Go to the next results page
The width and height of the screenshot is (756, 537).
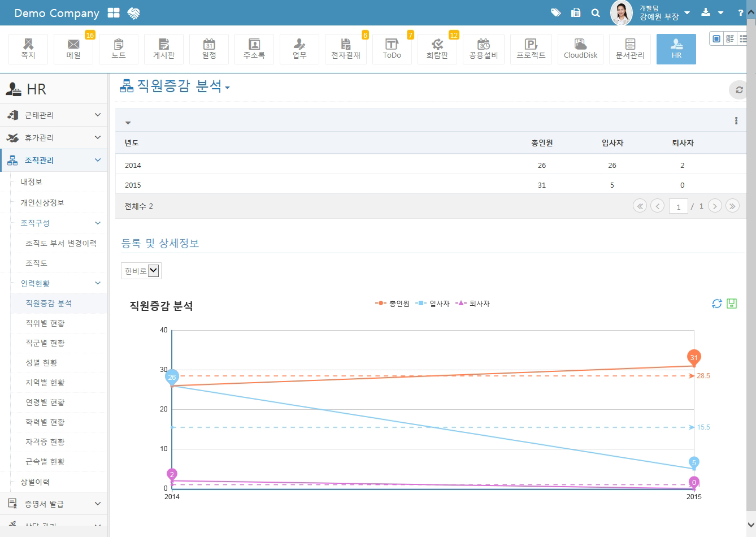click(715, 206)
